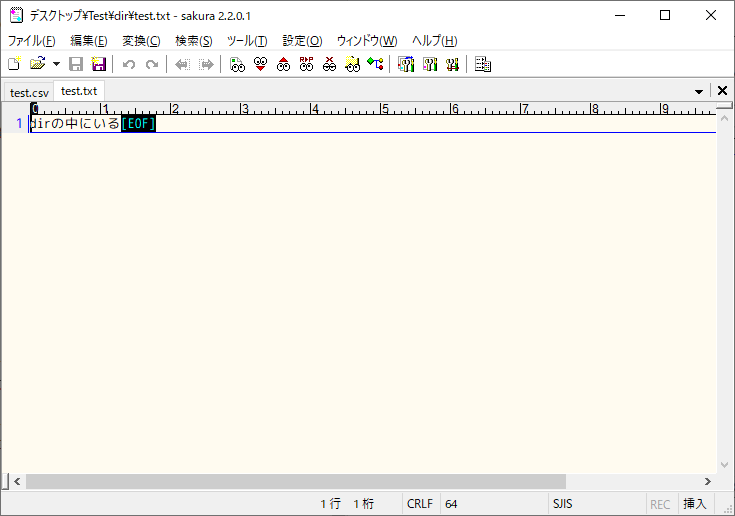Click the vertical scrollbar up arrow
The height and width of the screenshot is (516, 735).
(724, 119)
